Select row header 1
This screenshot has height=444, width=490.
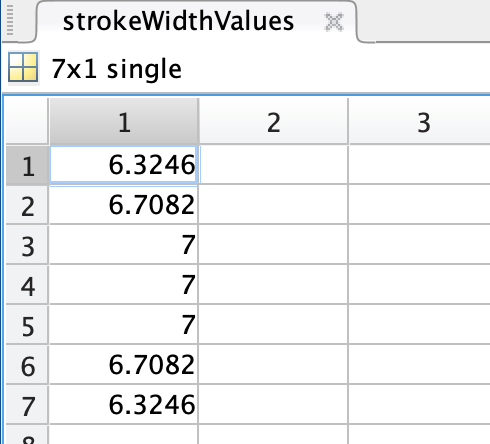[x=28, y=166]
